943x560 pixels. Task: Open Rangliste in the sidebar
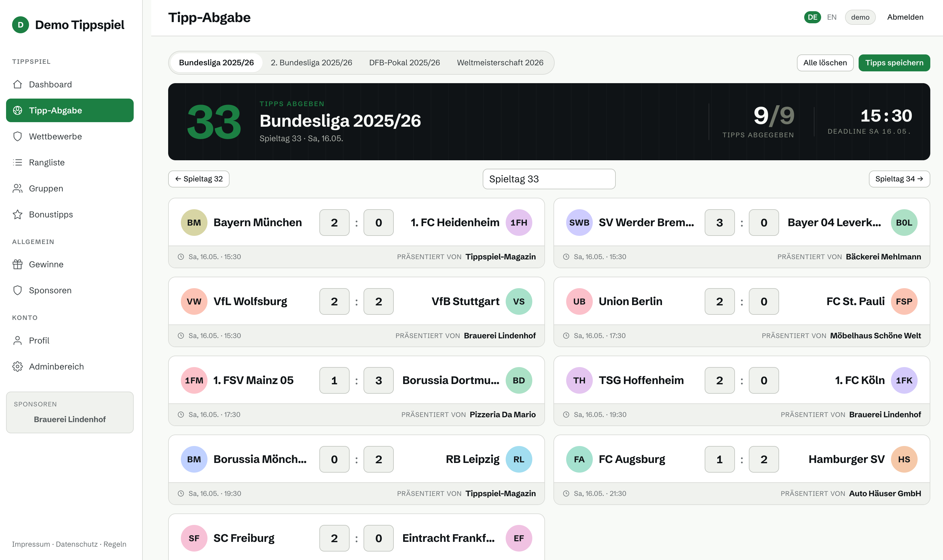[x=70, y=163]
